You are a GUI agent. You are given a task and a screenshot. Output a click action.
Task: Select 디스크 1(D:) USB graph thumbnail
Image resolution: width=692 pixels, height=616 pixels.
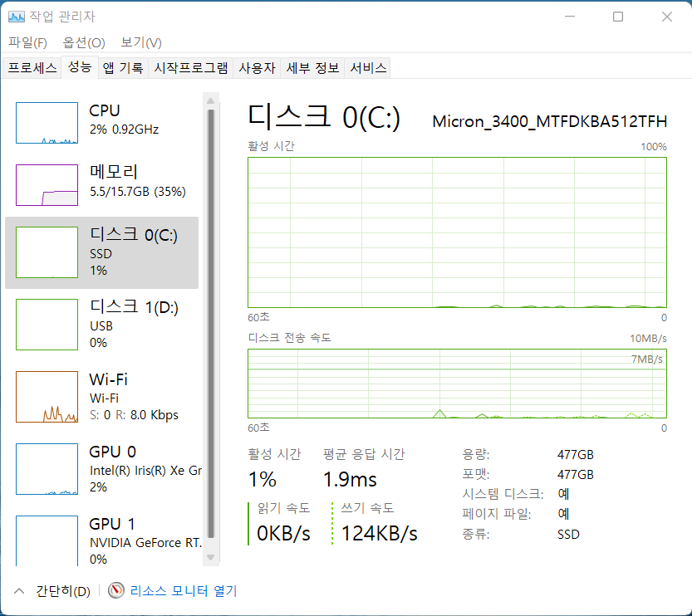47,325
